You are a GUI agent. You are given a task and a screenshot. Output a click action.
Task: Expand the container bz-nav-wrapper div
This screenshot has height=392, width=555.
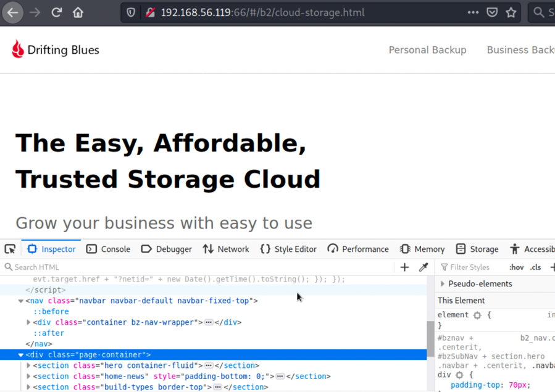pyautogui.click(x=28, y=322)
